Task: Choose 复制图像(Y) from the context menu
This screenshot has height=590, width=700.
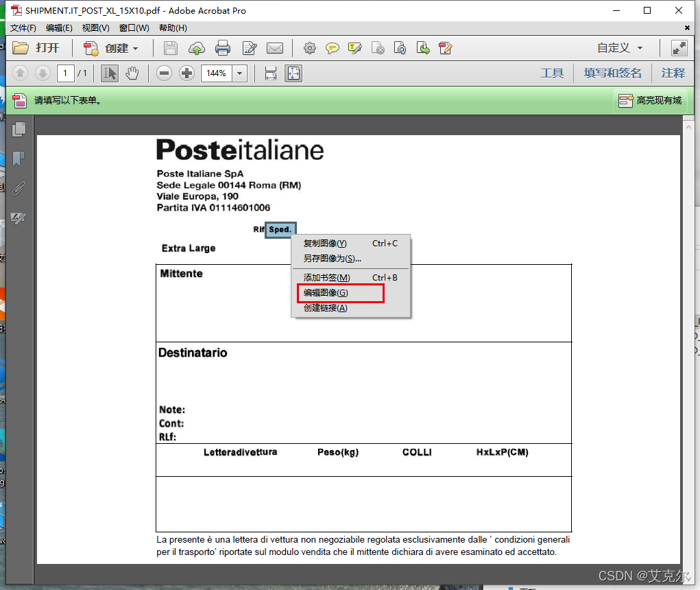Action: coord(350,244)
